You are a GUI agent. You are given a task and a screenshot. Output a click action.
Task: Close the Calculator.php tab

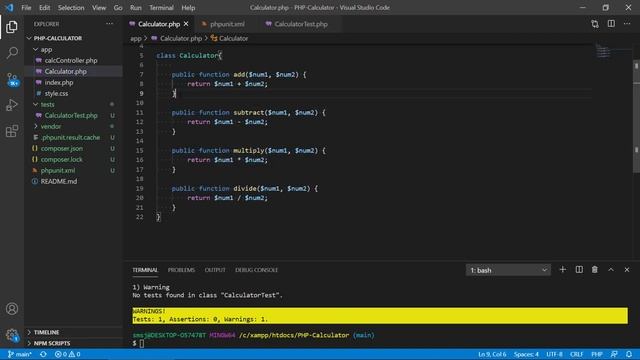pos(186,24)
